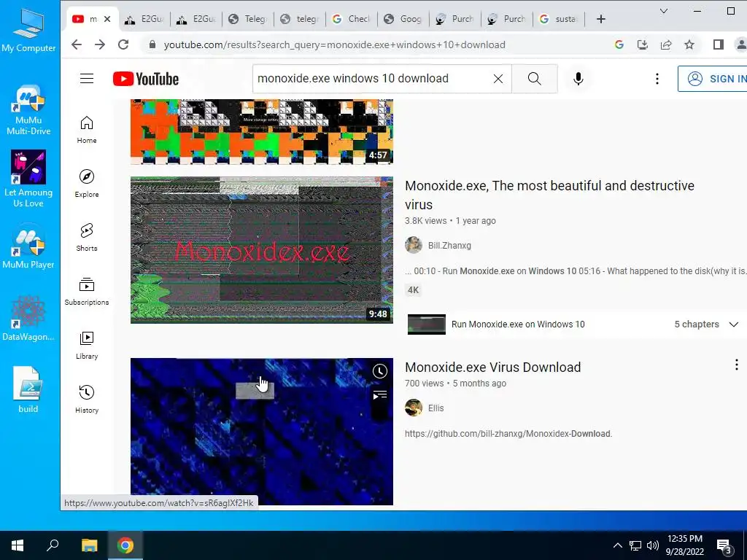Close the active YouTube tab
The width and height of the screenshot is (747, 560).
tap(107, 19)
